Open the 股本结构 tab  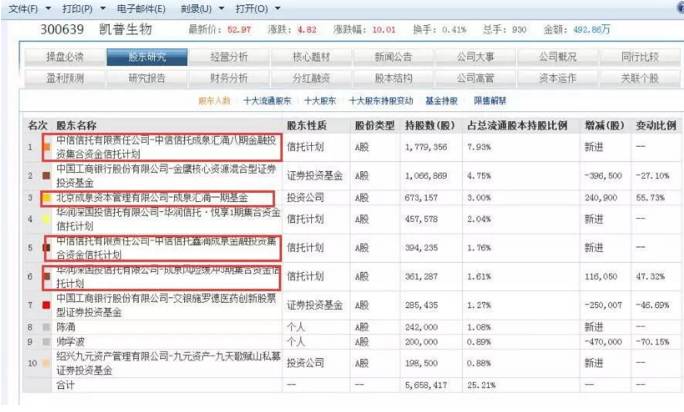(x=393, y=78)
